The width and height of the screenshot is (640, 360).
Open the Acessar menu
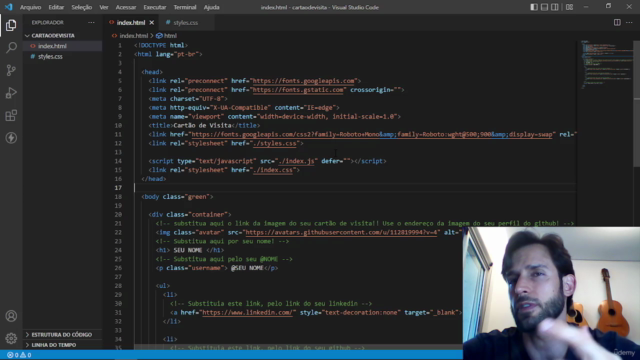tap(126, 7)
